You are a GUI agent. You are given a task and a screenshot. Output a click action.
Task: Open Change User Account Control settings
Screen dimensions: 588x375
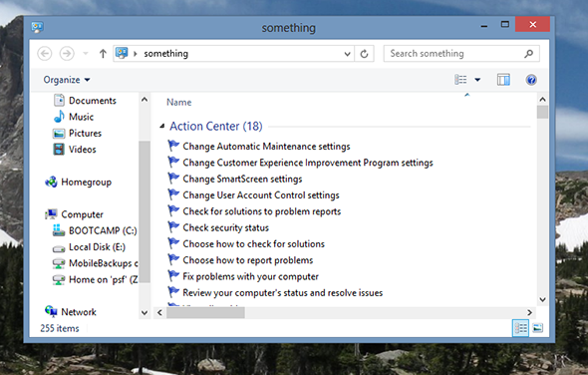pos(261,195)
